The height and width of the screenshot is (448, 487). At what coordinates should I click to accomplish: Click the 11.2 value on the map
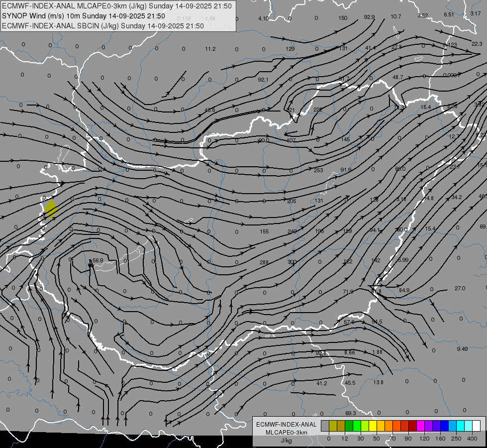[x=210, y=49]
